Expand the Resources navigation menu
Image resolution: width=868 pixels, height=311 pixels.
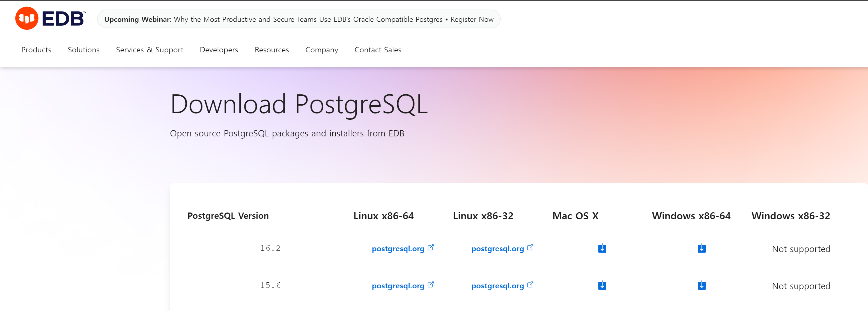(272, 50)
